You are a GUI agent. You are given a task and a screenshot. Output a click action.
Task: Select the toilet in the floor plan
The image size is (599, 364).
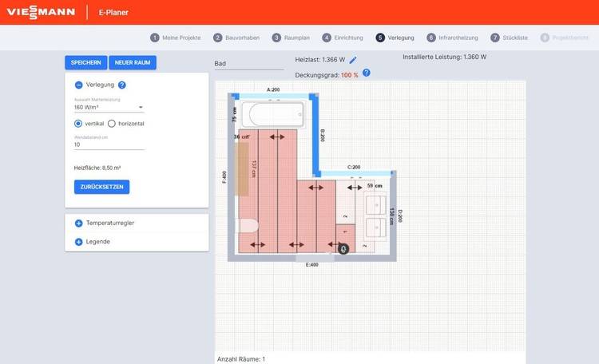pos(247,226)
